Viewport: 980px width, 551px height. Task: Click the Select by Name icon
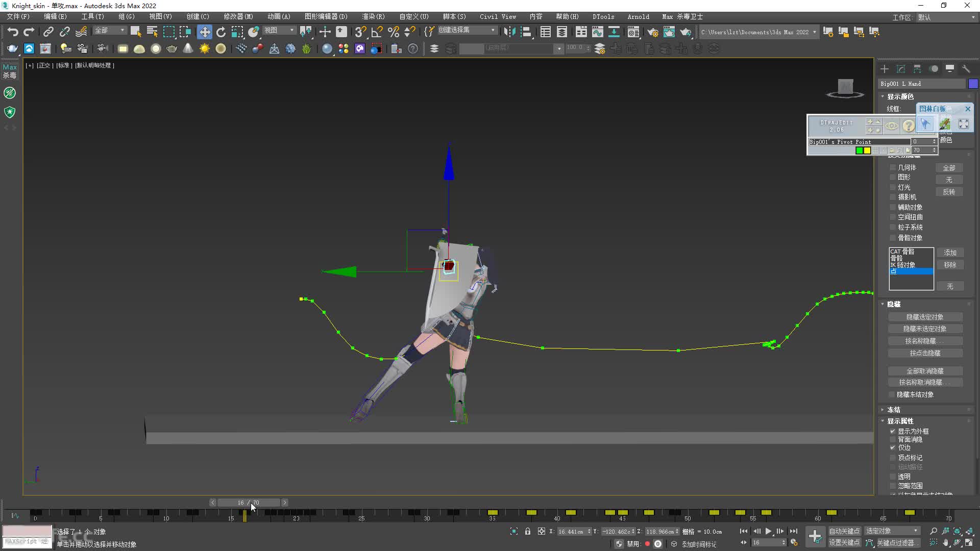(x=152, y=32)
